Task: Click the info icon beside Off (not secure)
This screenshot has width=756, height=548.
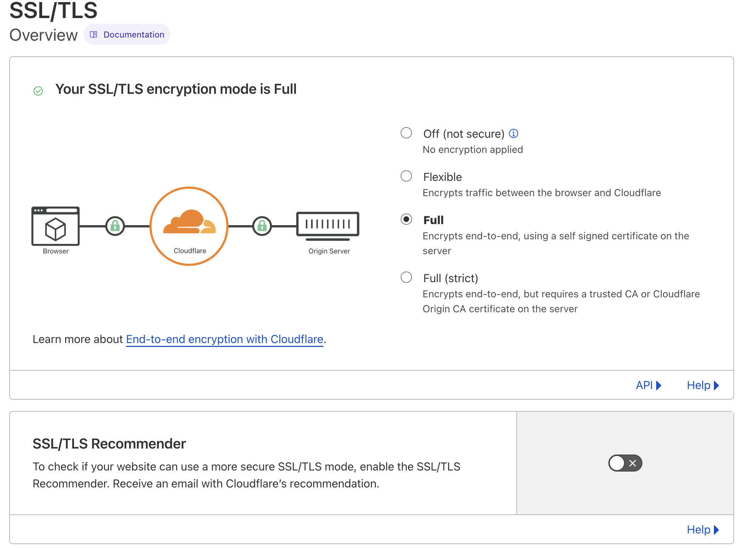Action: [514, 133]
